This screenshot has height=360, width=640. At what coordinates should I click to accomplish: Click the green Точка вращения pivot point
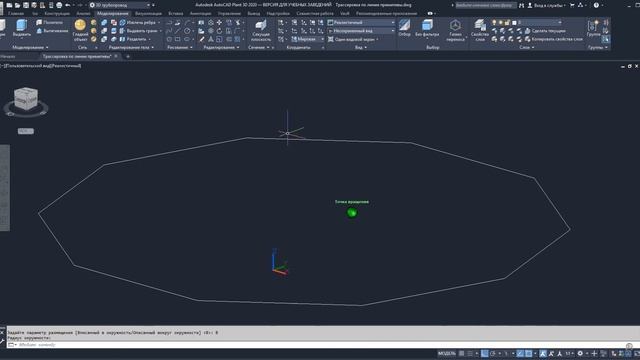[351, 212]
